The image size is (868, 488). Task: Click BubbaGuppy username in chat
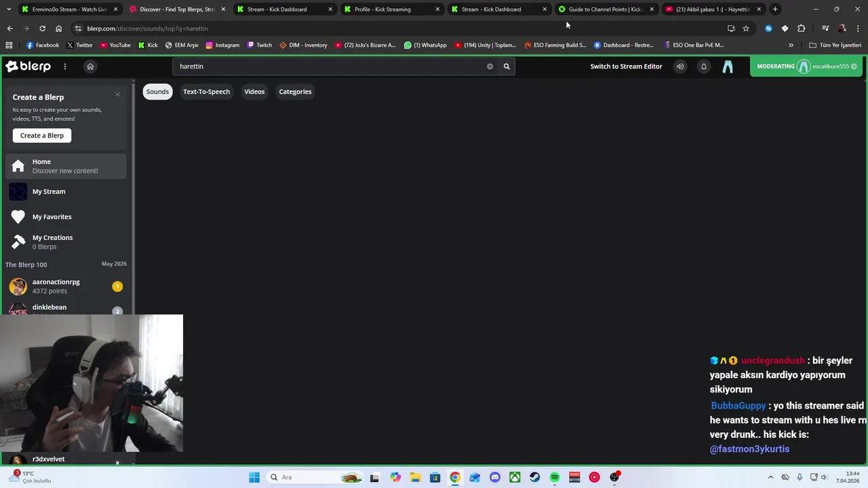coord(738,405)
